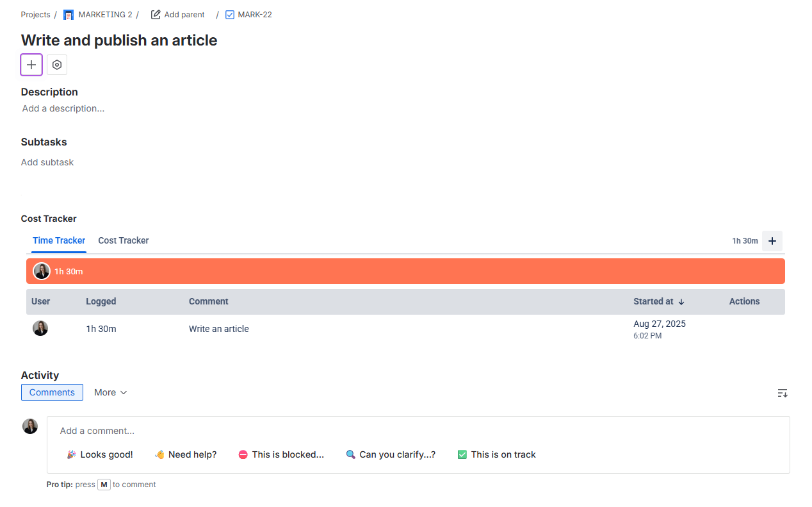Viewport: 812px width, 507px height.
Task: Click the Add parent pencil icon
Action: [156, 15]
